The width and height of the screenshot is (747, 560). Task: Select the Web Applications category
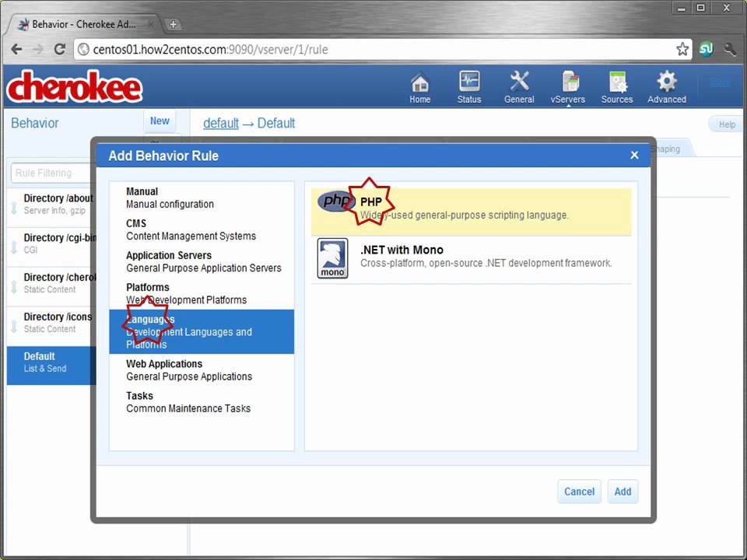tap(202, 370)
